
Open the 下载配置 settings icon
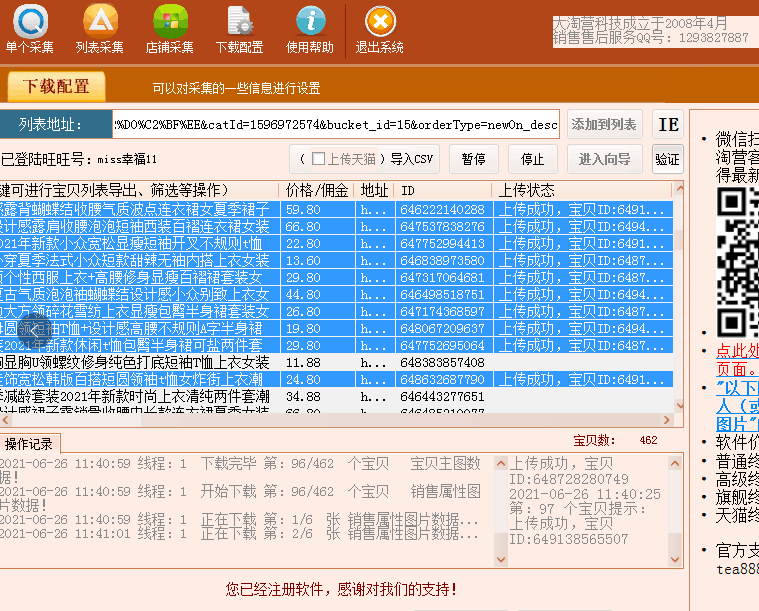240,30
